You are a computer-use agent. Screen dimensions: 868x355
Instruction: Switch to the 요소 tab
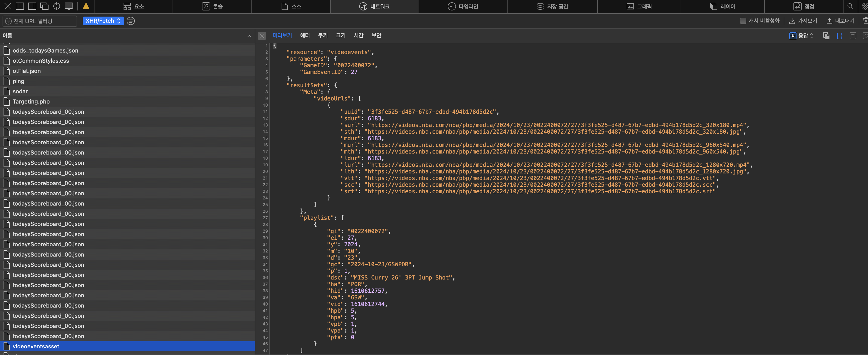(134, 6)
